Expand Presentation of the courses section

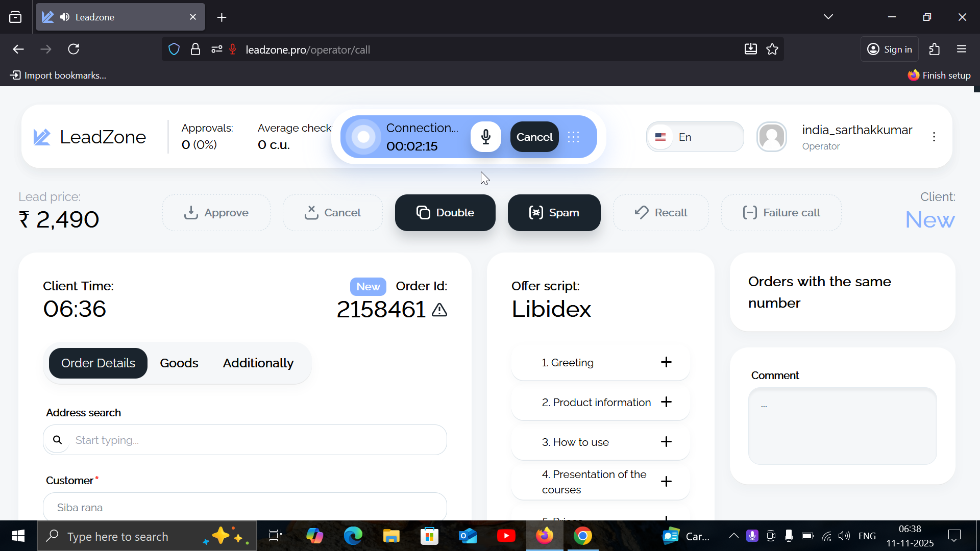coord(666,482)
